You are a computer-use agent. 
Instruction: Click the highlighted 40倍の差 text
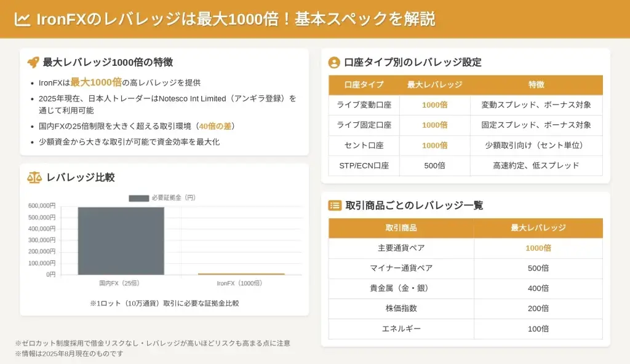(x=215, y=126)
